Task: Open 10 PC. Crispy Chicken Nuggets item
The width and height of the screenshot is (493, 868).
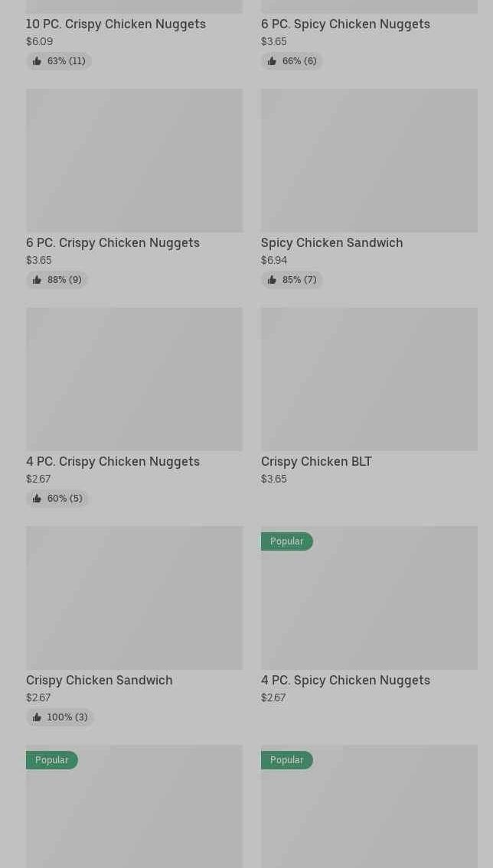Action: click(x=116, y=24)
